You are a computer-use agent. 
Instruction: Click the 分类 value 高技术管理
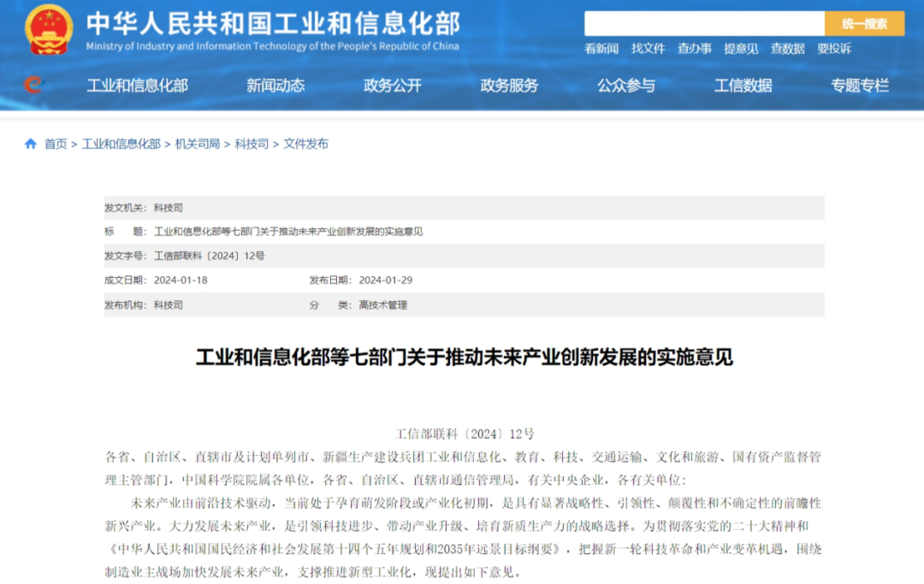pos(383,305)
